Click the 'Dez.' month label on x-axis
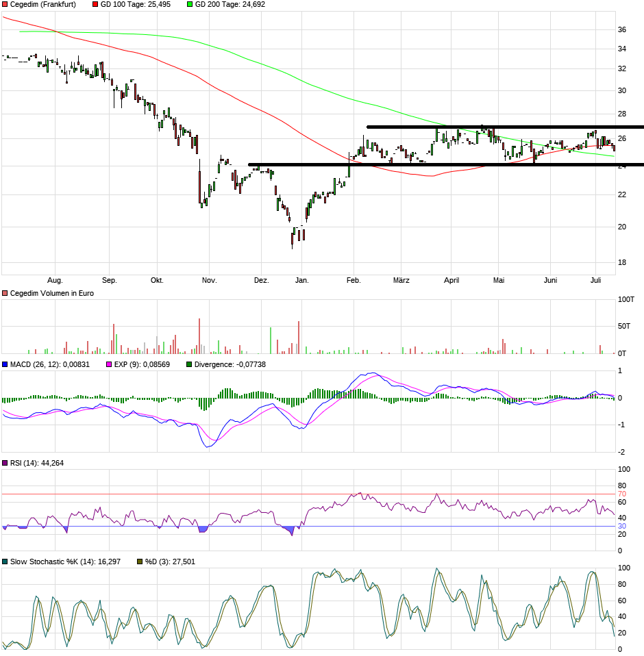The image size is (644, 656). tap(262, 280)
